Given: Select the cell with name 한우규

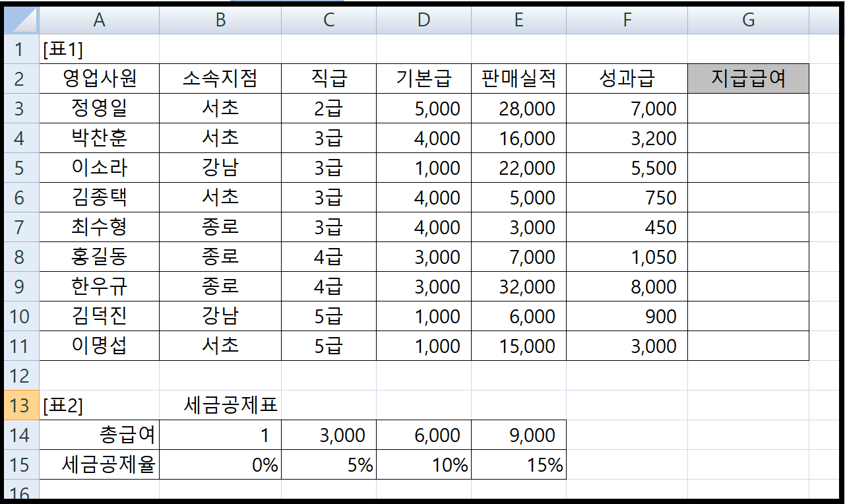Looking at the screenshot, I should (x=99, y=286).
